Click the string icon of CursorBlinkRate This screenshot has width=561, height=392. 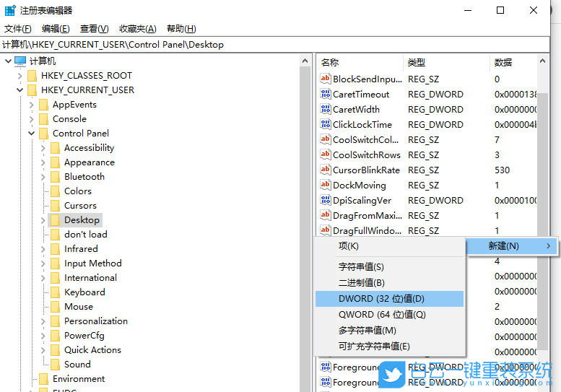(325, 170)
